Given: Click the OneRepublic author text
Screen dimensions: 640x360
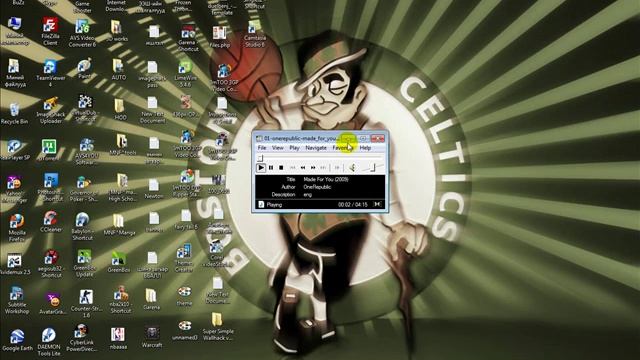Looking at the screenshot, I should click(317, 187).
